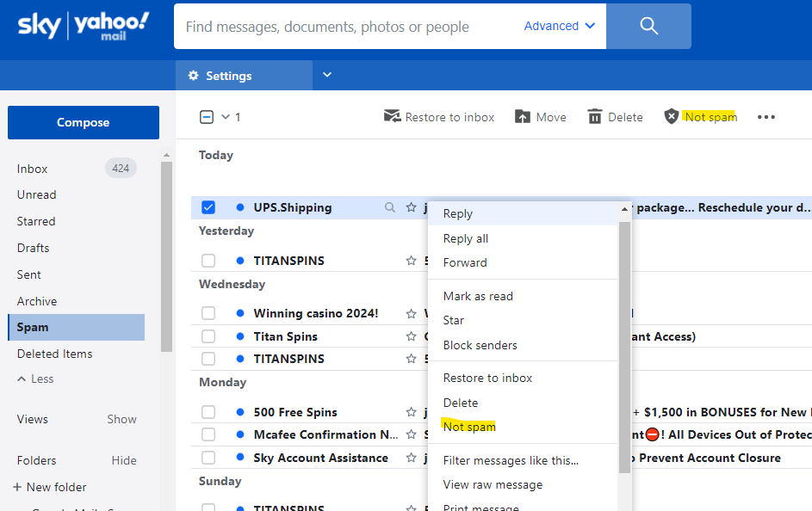Star the Yesterday TITANSPINS message
812x511 pixels.
(412, 260)
